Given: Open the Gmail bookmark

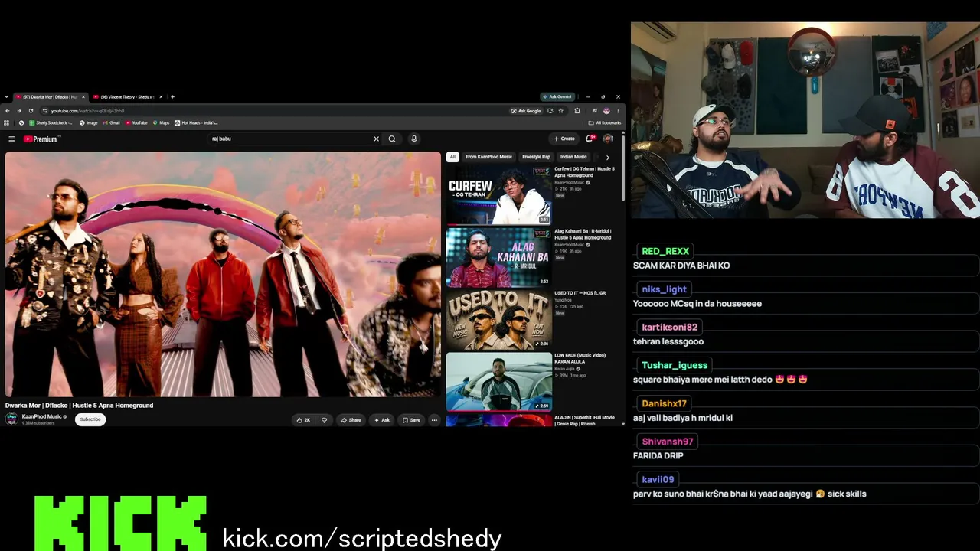Looking at the screenshot, I should (112, 122).
